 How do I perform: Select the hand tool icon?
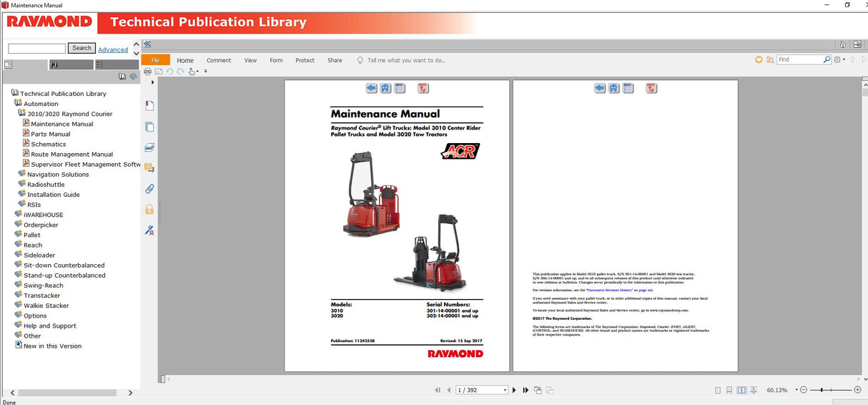pos(192,72)
